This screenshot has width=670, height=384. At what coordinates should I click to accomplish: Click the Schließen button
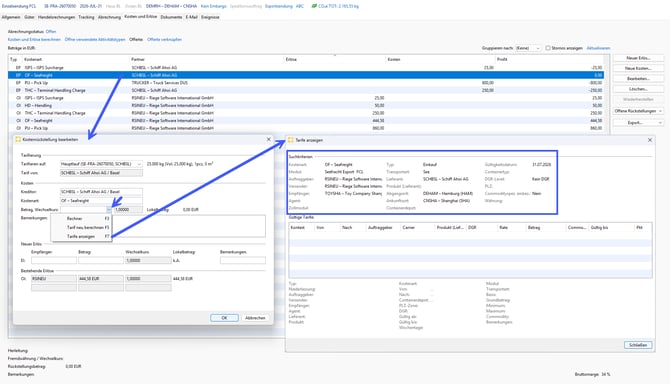click(638, 345)
